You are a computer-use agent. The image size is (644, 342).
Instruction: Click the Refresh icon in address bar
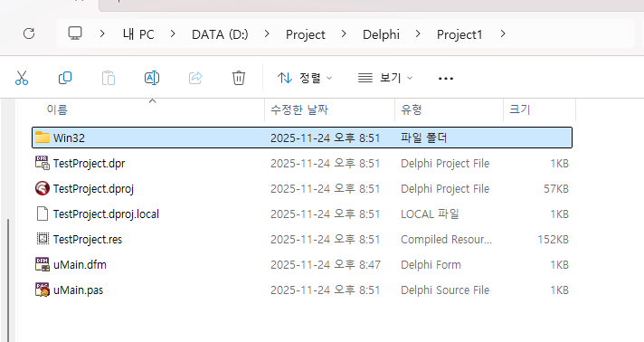coord(29,33)
